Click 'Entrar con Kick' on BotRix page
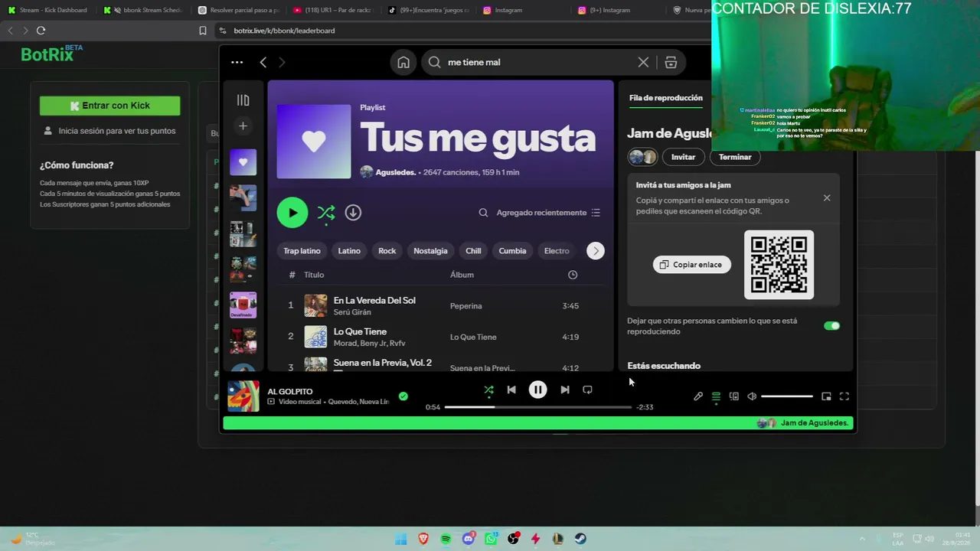 click(109, 106)
